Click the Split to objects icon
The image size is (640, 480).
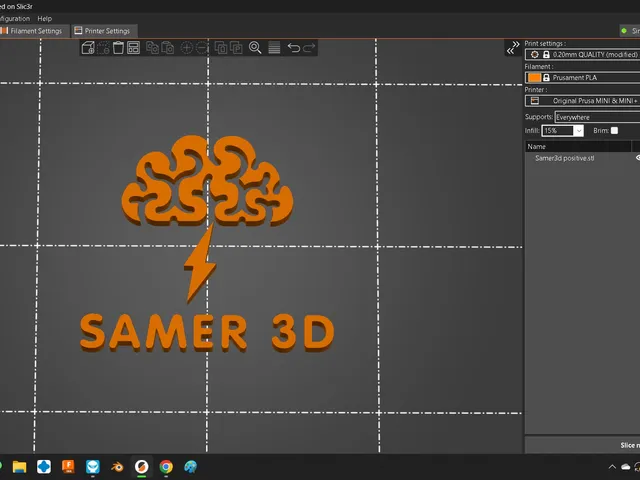221,48
